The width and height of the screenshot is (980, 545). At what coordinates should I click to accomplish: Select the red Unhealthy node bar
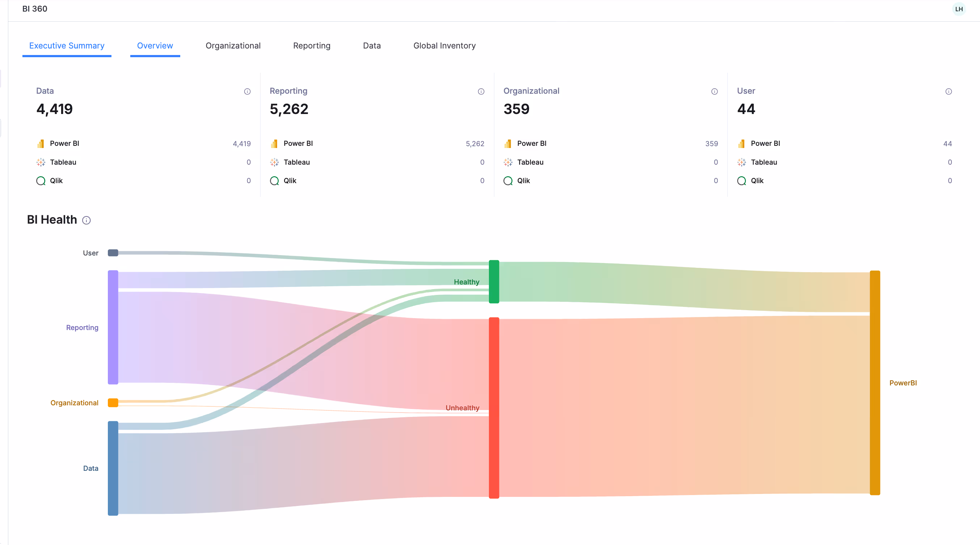pos(494,408)
